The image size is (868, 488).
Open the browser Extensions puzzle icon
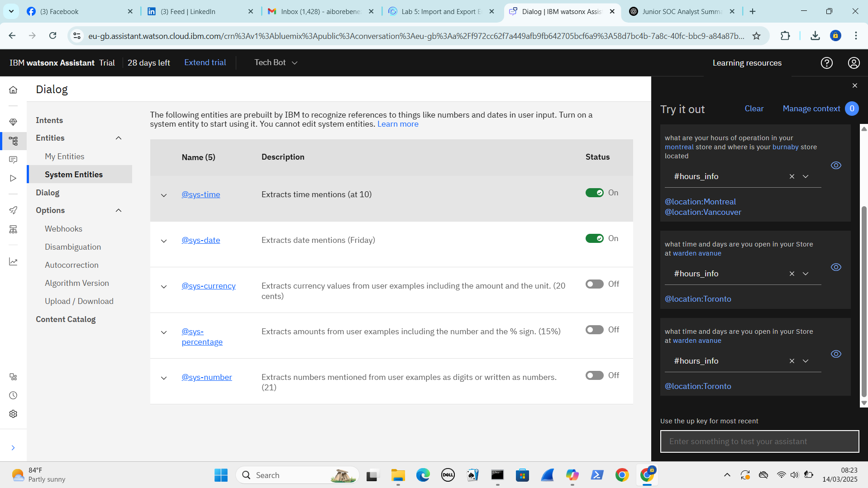click(785, 36)
